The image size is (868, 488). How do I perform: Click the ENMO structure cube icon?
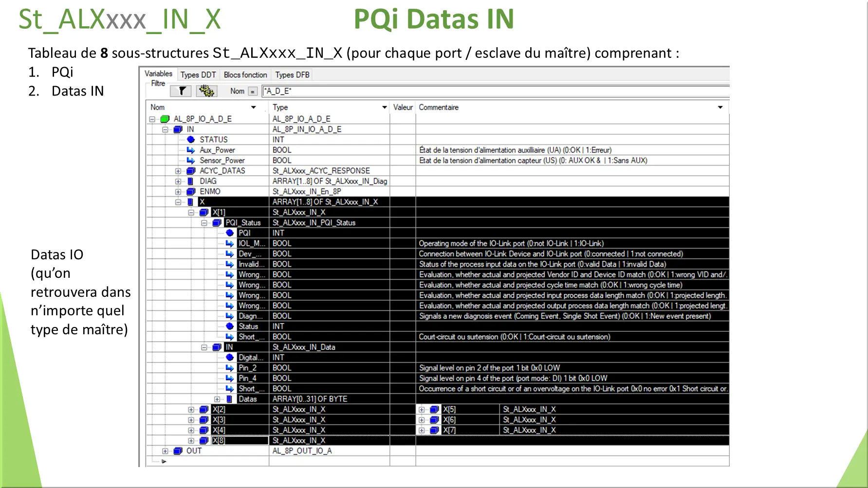(191, 192)
